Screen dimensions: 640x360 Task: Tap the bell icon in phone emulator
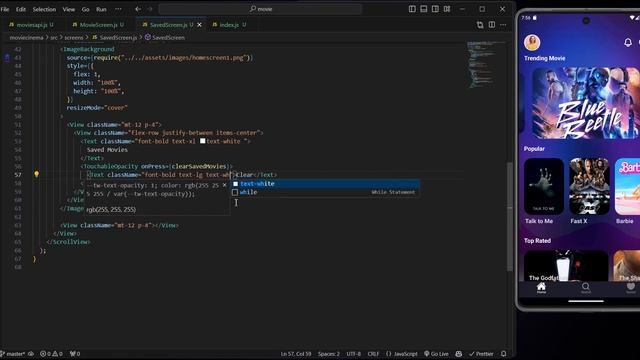coord(628,42)
